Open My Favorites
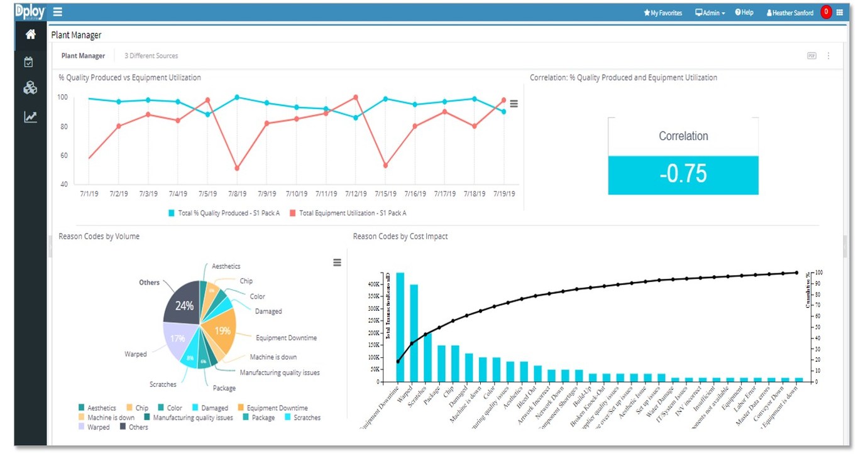The height and width of the screenshot is (454, 868). point(663,12)
